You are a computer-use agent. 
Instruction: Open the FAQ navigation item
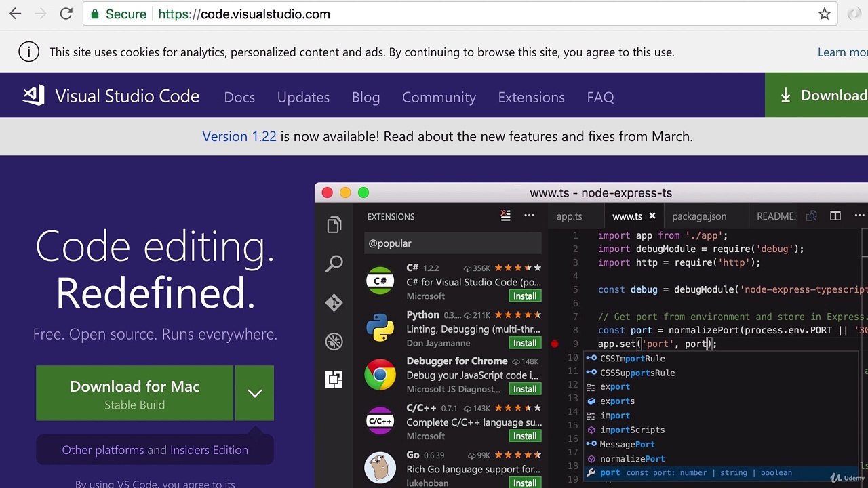pos(600,97)
